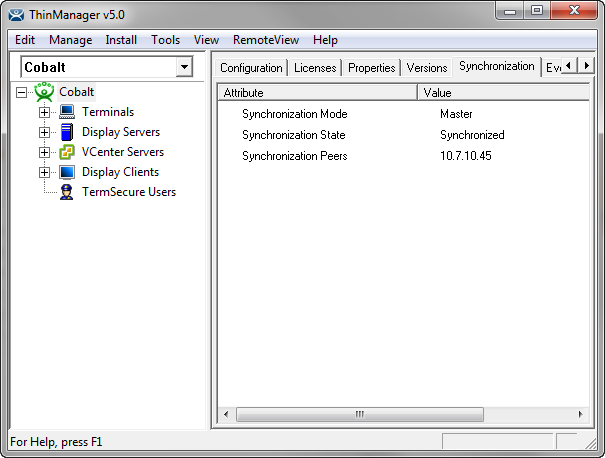Click the TermSecure Users officer icon
The height and width of the screenshot is (458, 605).
coord(66,192)
